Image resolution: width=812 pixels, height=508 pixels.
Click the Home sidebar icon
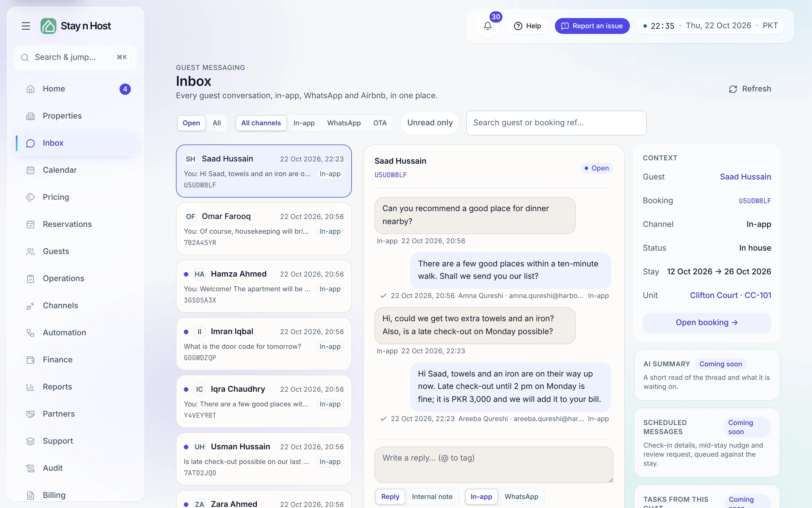[30, 89]
